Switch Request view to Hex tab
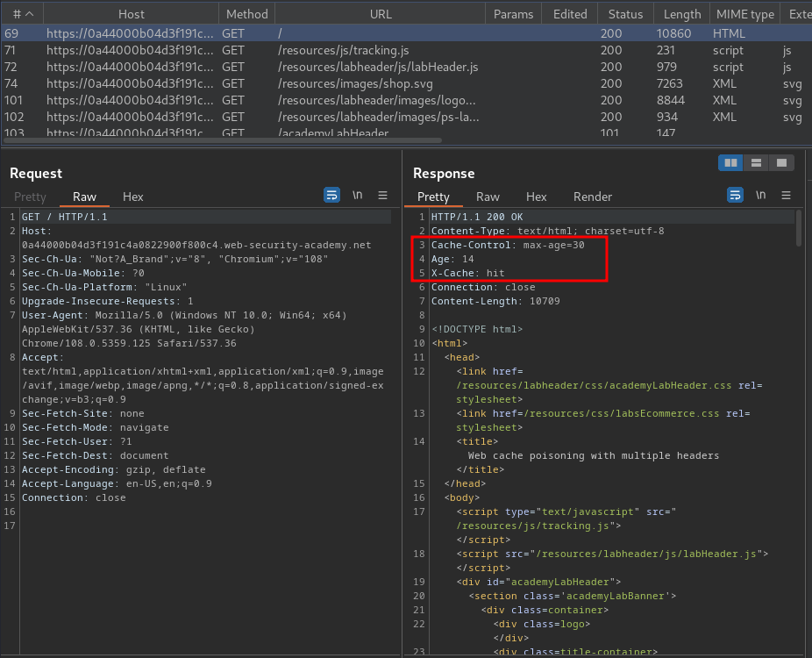The image size is (812, 658). [133, 197]
